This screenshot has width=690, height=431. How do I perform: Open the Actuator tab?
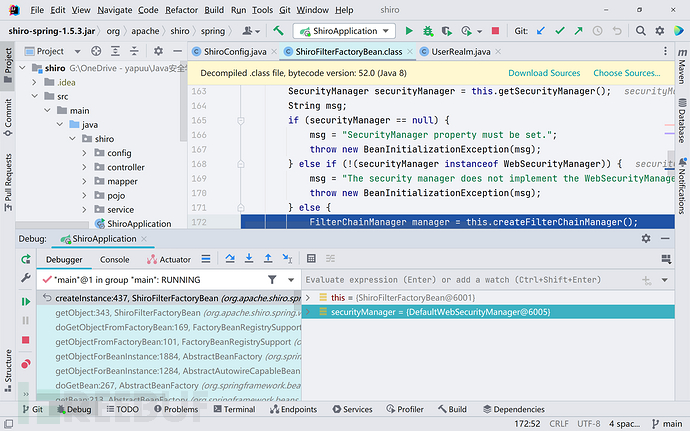point(169,259)
